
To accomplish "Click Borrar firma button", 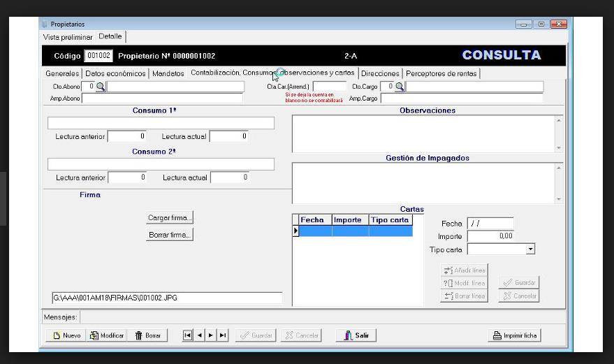I will click(x=170, y=235).
